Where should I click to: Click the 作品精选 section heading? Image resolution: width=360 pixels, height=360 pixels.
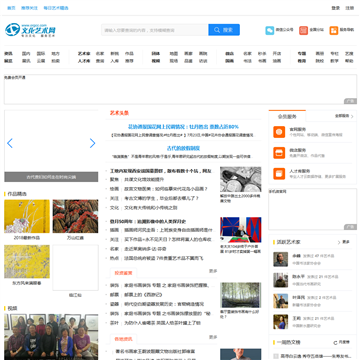(x=17, y=194)
